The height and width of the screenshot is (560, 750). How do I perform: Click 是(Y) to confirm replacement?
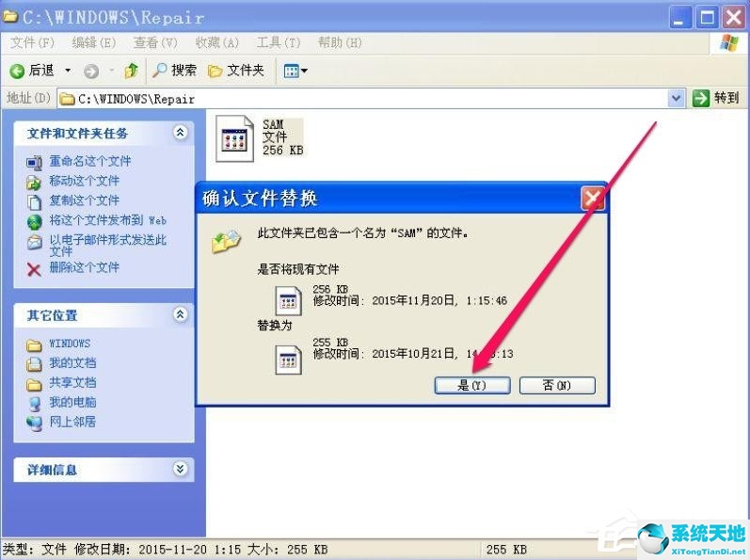472,386
